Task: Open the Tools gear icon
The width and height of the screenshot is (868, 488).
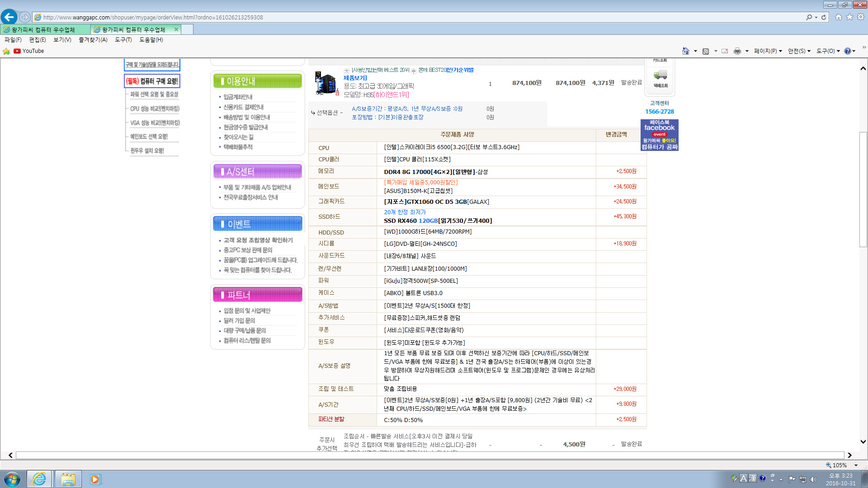Action: 861,17
